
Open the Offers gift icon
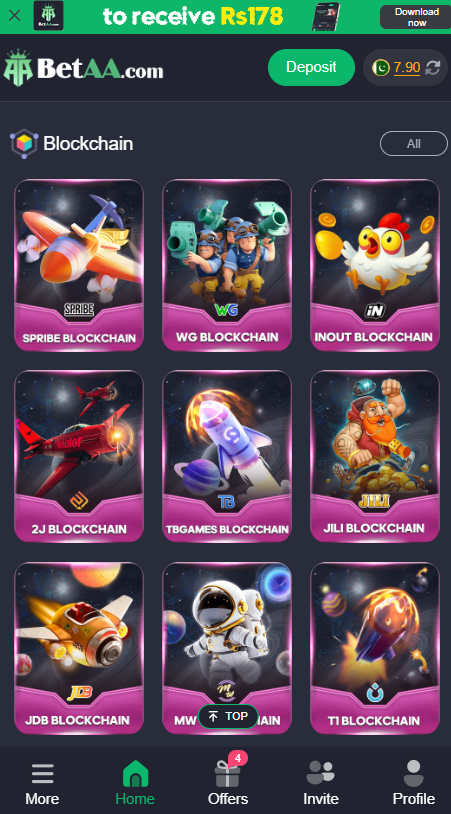[227, 774]
